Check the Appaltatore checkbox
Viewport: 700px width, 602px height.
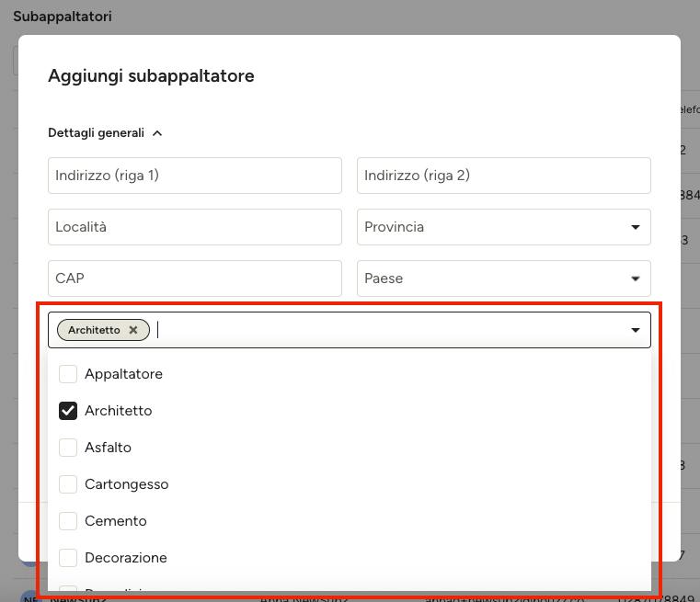point(68,374)
